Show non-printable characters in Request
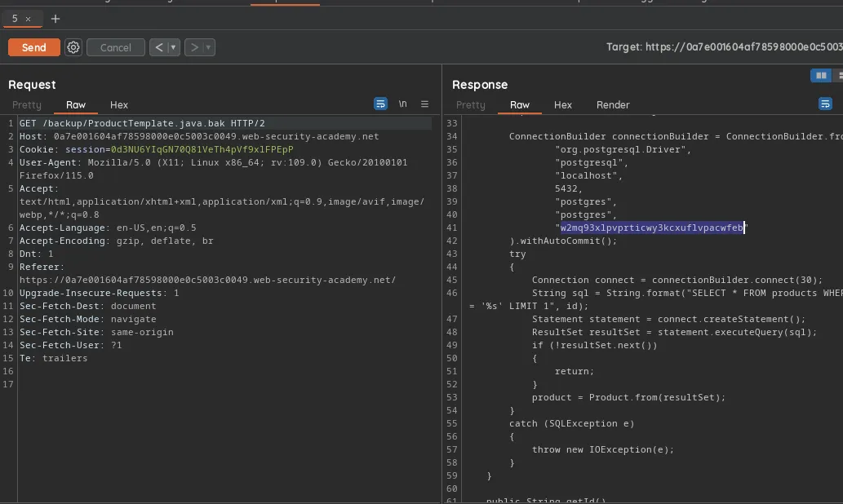 (x=402, y=104)
